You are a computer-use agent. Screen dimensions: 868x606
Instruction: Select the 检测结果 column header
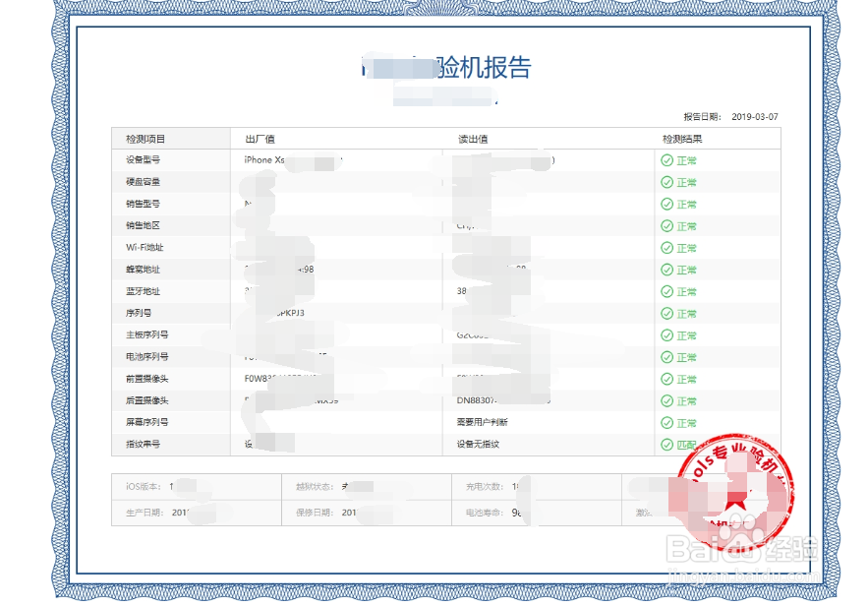tap(682, 139)
